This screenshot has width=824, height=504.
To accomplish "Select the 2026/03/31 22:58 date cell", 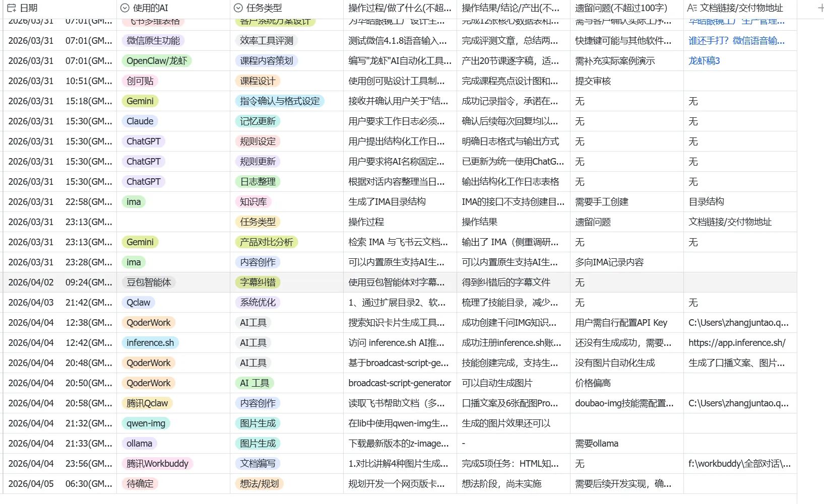I will pos(60,202).
